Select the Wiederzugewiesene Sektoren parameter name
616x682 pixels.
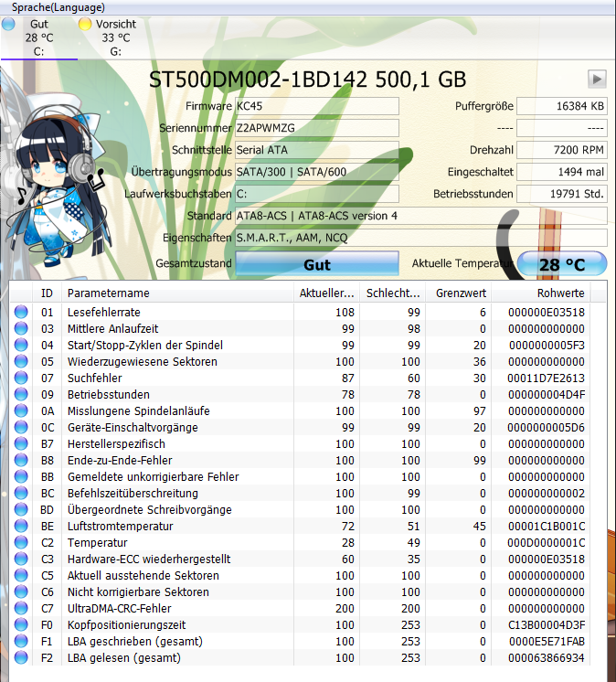[143, 362]
